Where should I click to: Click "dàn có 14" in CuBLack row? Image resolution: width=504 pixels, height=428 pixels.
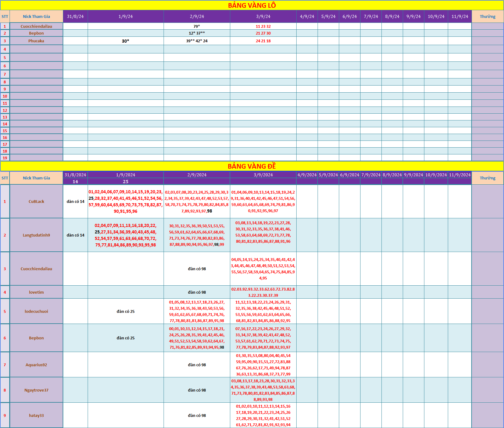click(x=75, y=201)
